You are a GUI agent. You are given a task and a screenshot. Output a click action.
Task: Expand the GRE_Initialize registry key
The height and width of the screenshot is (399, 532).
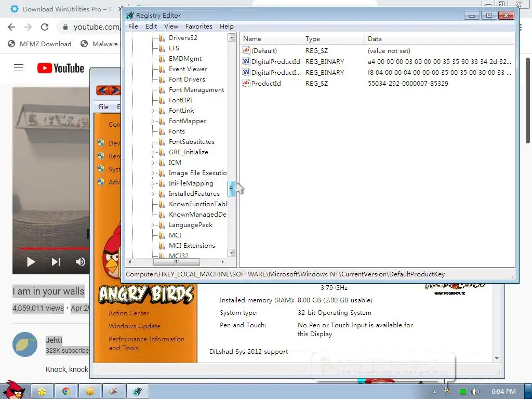coord(153,153)
